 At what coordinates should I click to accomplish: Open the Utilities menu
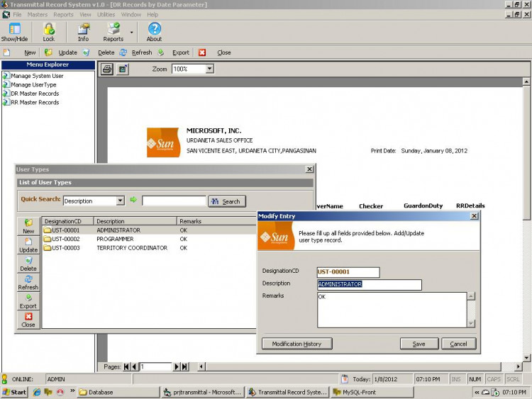tap(106, 15)
